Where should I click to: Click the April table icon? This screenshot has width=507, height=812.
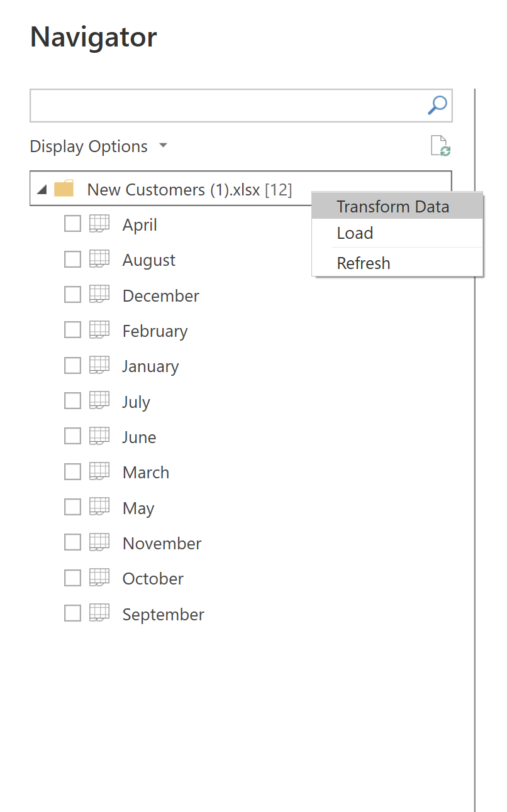point(99,224)
